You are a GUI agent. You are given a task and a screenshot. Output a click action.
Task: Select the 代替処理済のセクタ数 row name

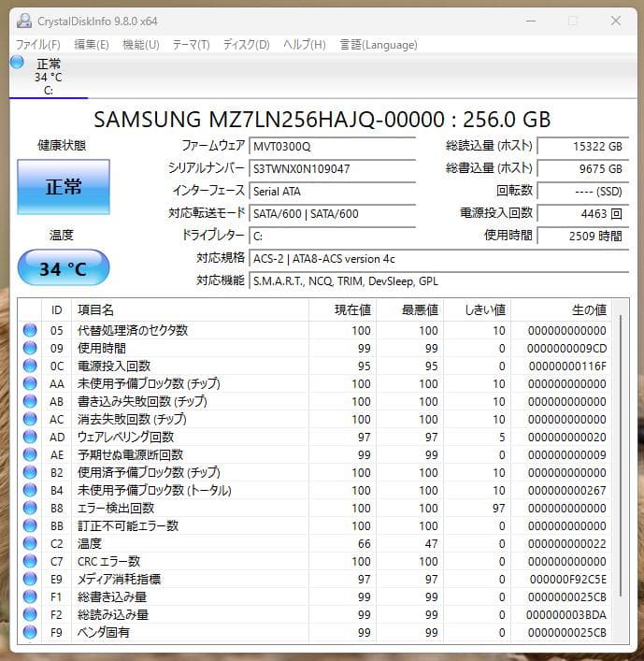coord(133,330)
